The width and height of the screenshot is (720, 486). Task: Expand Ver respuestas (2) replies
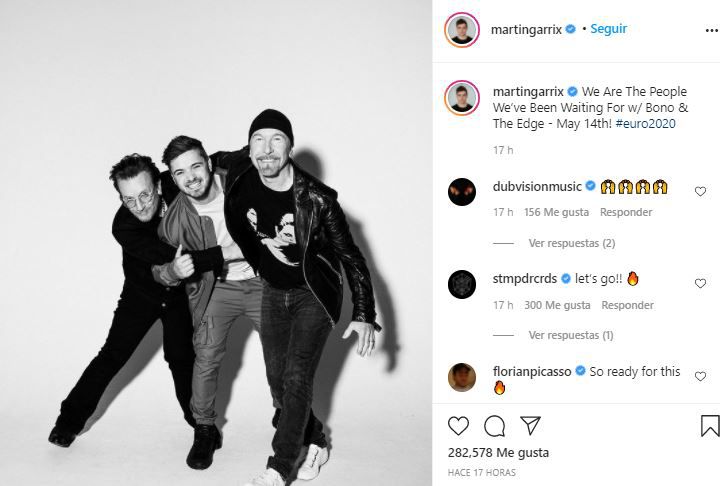tap(572, 243)
